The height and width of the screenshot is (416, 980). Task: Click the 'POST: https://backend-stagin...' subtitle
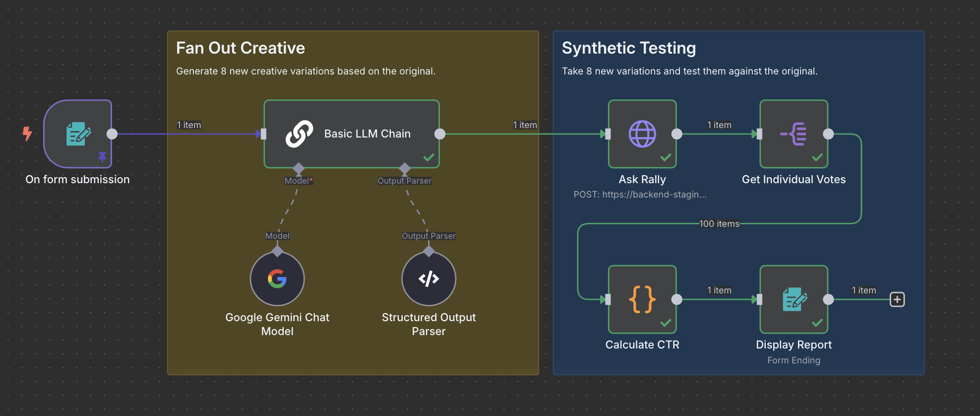[640, 195]
